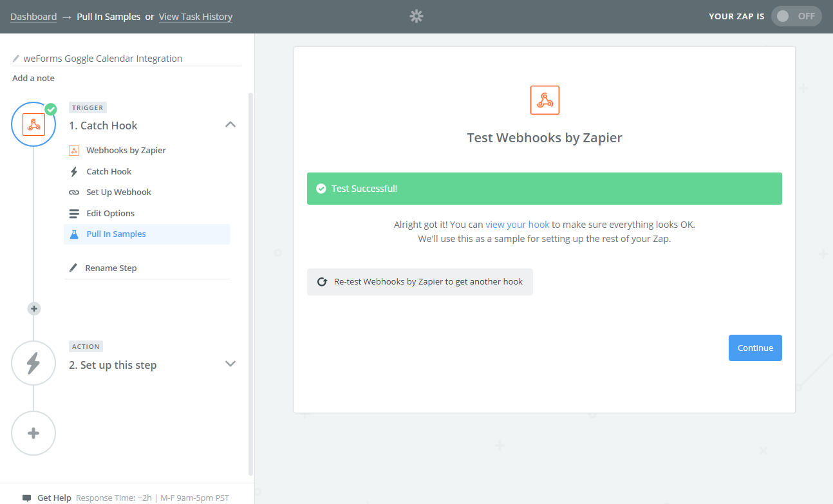Click the green checkmark badge on trigger step
This screenshot has width=833, height=504.
click(51, 109)
